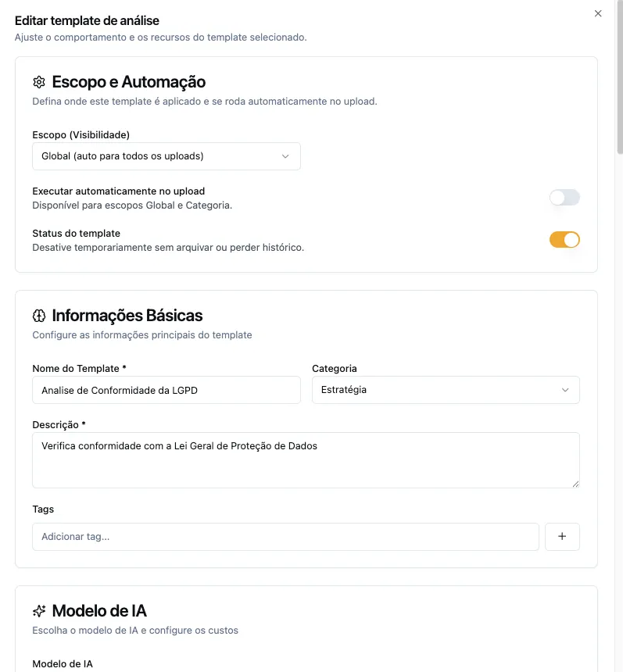Image resolution: width=623 pixels, height=672 pixels.
Task: Toggle off the orange template status switch
Action: pyautogui.click(x=564, y=239)
